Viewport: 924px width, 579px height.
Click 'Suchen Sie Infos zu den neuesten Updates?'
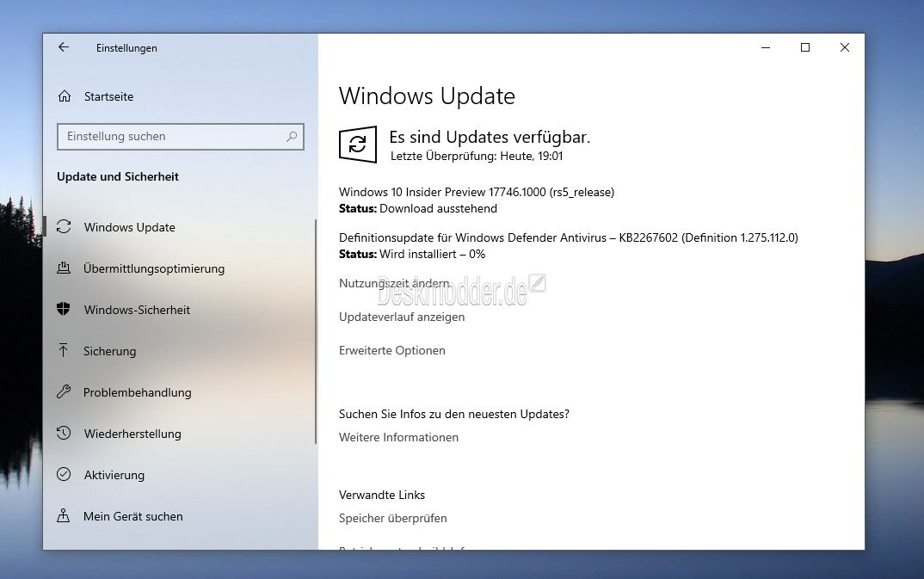click(x=453, y=414)
